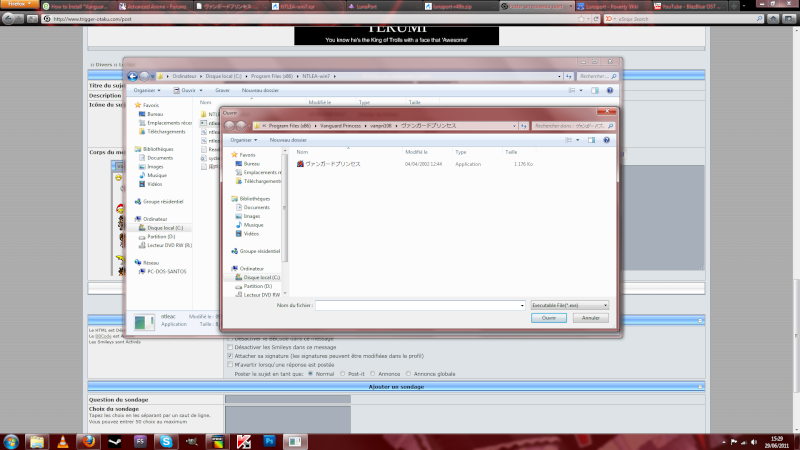Click the Question du sondage input field
The width and height of the screenshot is (800, 450).
pyautogui.click(x=288, y=399)
